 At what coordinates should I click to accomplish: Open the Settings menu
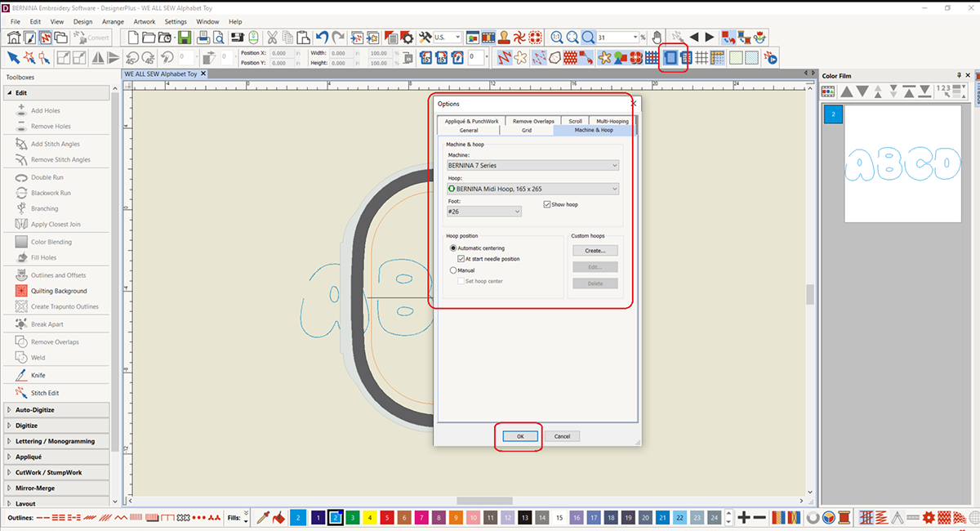(x=176, y=21)
